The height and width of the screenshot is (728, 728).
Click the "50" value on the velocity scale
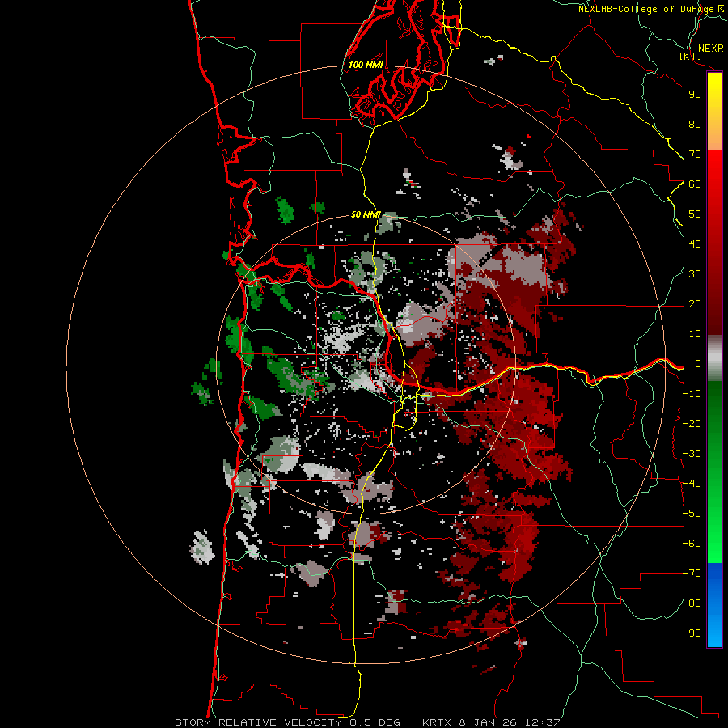[x=695, y=214]
